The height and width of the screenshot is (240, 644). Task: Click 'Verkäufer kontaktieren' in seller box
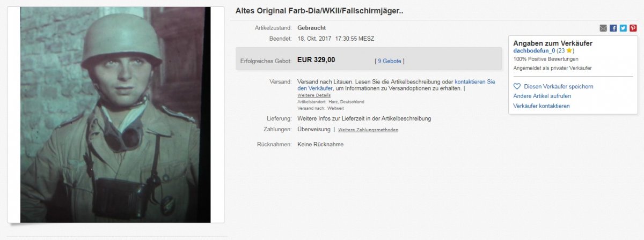click(541, 106)
